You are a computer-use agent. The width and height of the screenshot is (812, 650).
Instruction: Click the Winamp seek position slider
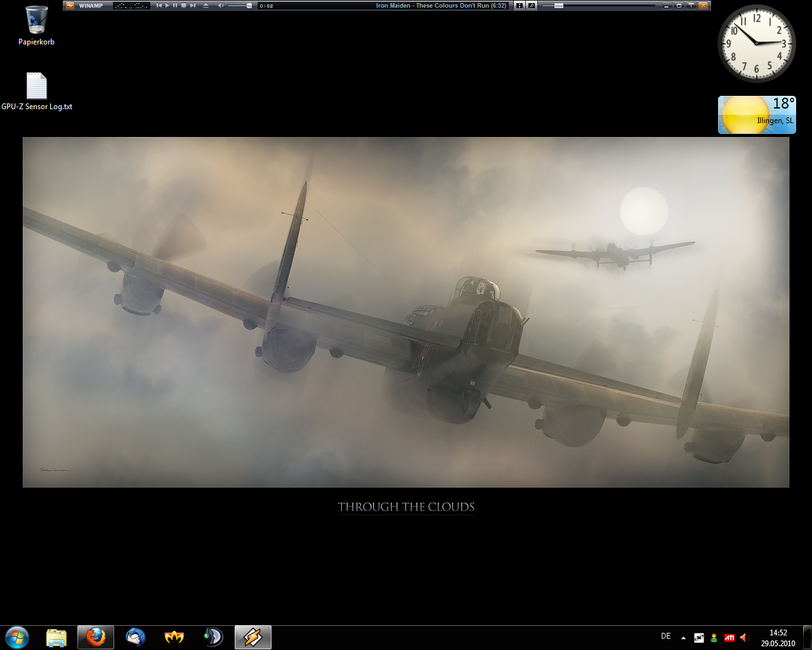tap(599, 5)
